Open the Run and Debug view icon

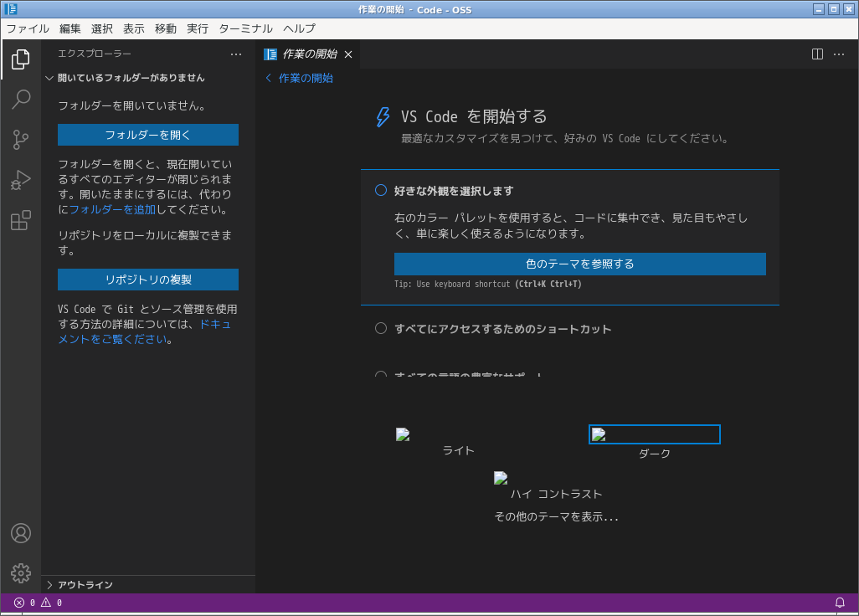coord(21,180)
